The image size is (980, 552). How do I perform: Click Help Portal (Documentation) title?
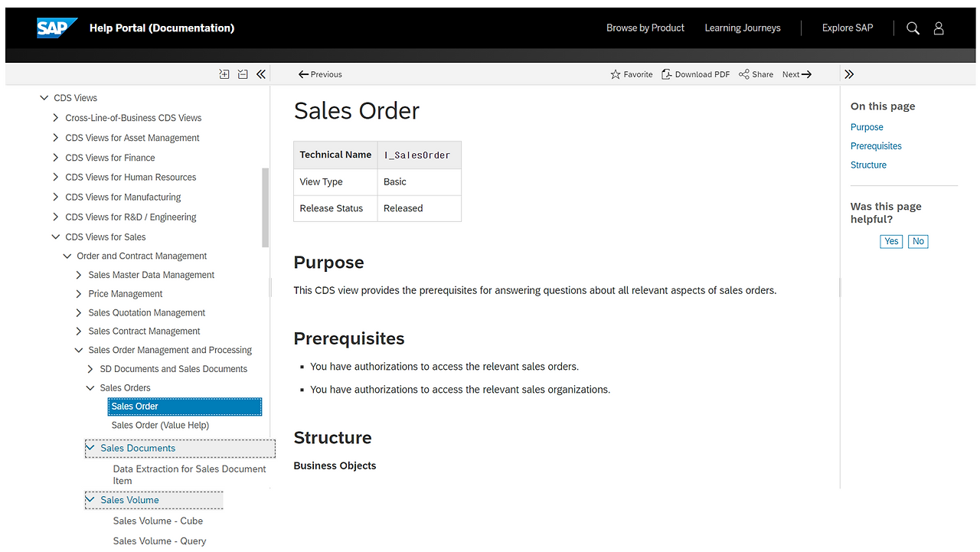click(x=162, y=28)
